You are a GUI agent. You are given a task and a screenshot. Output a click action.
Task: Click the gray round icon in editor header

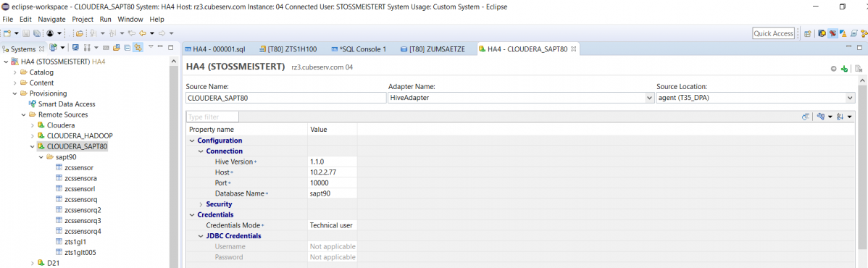click(834, 70)
